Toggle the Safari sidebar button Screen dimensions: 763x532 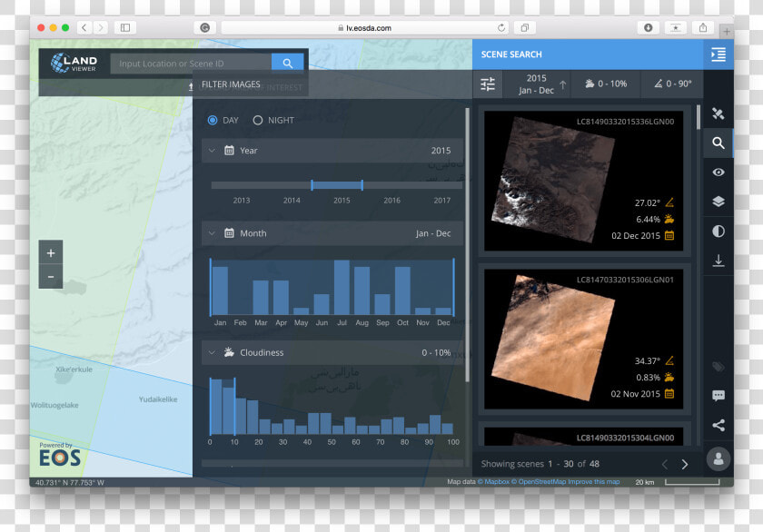(125, 28)
